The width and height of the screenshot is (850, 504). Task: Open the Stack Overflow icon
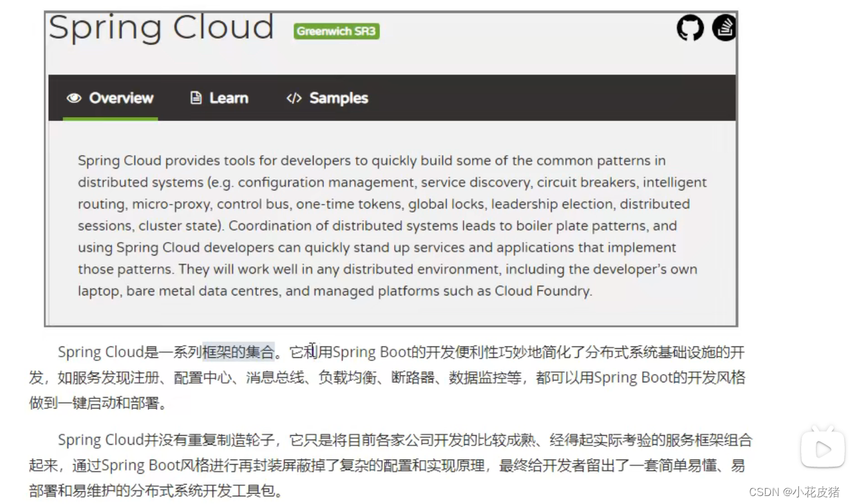pyautogui.click(x=724, y=28)
